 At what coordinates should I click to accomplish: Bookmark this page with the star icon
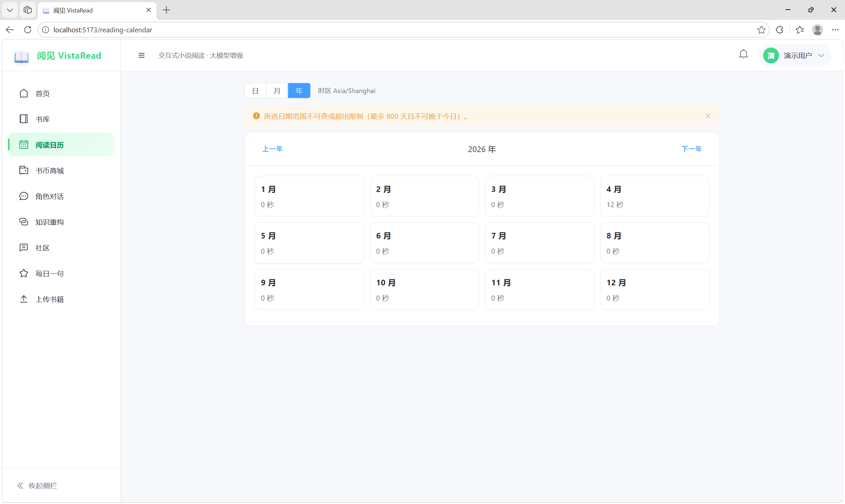761,30
